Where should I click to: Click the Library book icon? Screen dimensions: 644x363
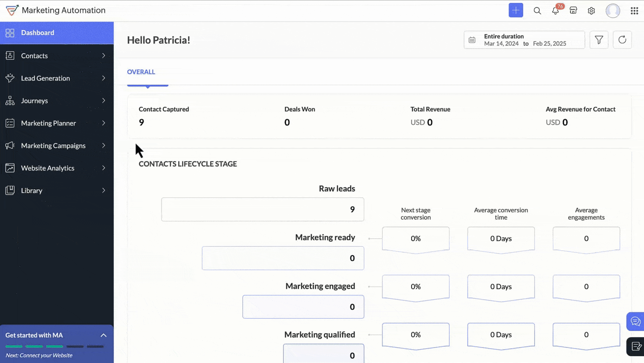10,190
